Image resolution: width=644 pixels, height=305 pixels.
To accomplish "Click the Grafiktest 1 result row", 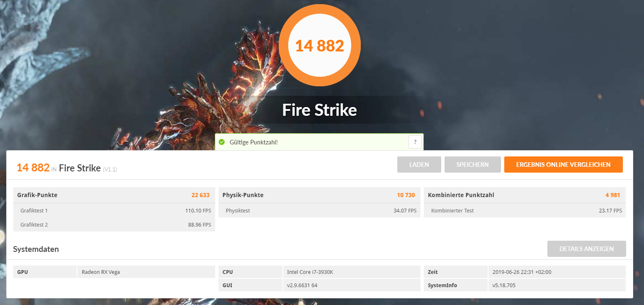I will tap(114, 210).
